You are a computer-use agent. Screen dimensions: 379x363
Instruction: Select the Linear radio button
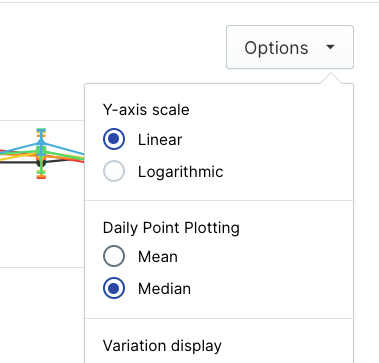[x=114, y=139]
